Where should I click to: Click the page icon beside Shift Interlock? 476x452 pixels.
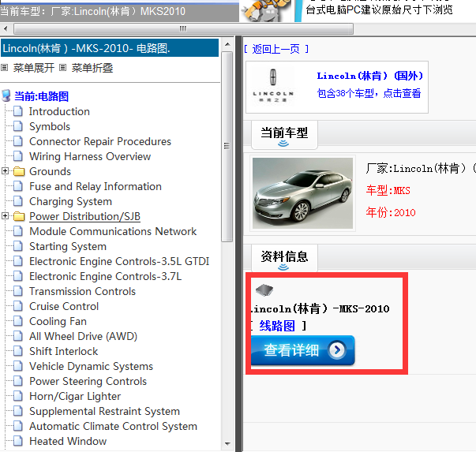18,351
